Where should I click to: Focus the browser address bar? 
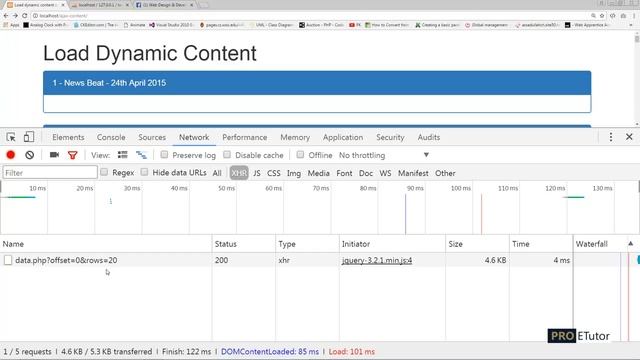pyautogui.click(x=310, y=16)
